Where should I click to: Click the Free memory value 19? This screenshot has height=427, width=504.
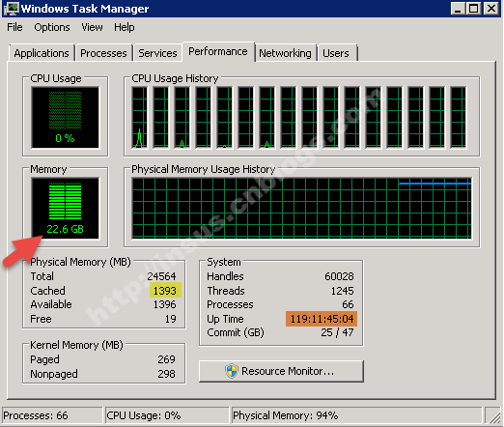pyautogui.click(x=171, y=319)
